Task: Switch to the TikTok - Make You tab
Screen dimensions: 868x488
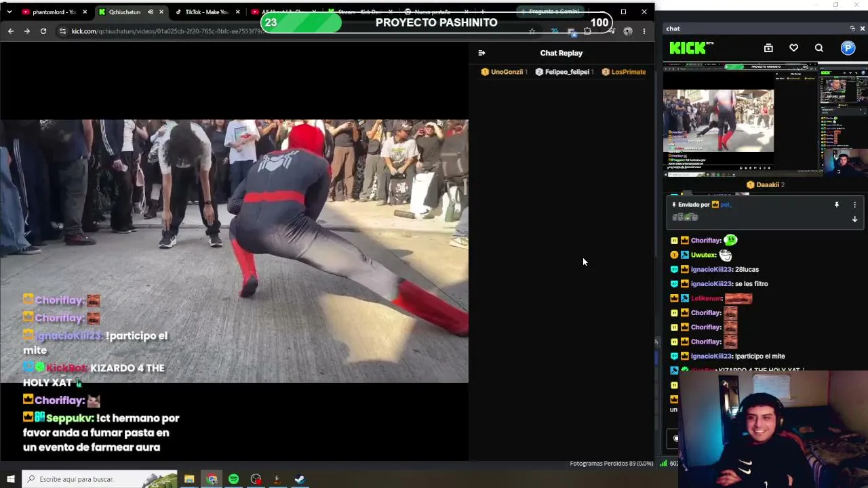Action: [202, 12]
